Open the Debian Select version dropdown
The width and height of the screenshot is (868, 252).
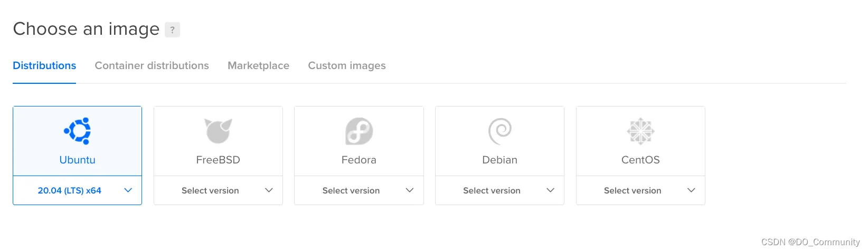500,190
